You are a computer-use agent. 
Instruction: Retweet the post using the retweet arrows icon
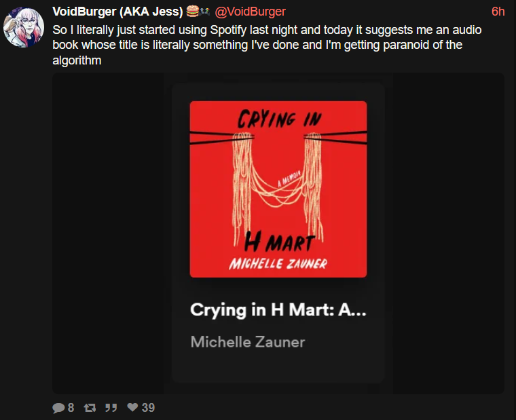pyautogui.click(x=90, y=408)
